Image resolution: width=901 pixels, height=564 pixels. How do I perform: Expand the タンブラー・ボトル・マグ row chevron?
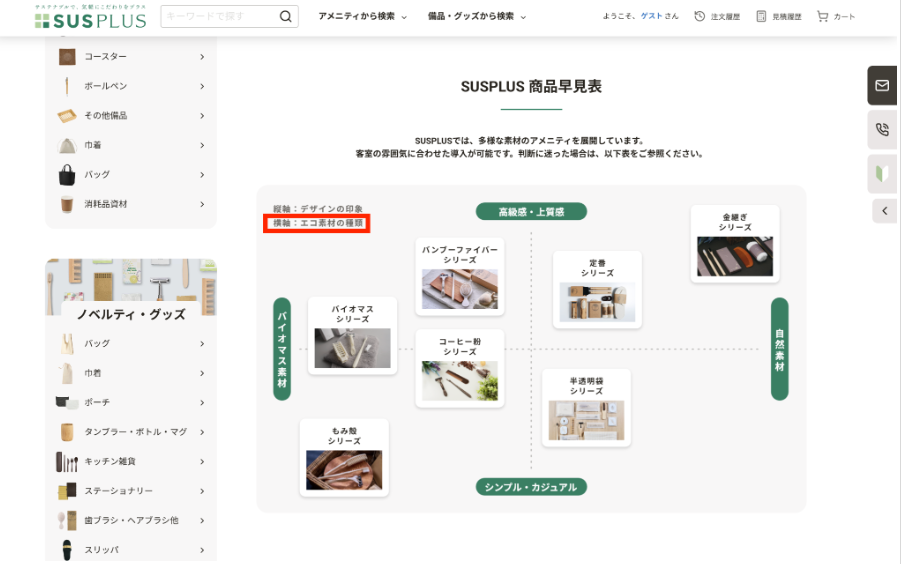coord(202,432)
